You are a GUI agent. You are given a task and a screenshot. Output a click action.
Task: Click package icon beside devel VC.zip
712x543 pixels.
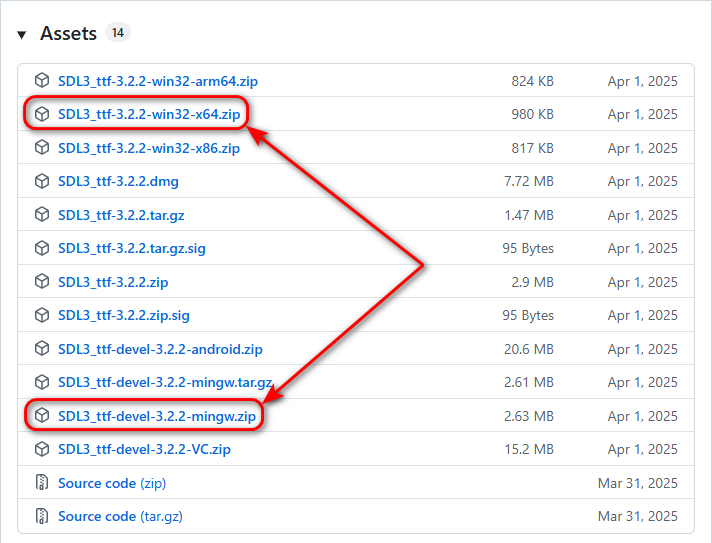click(42, 449)
